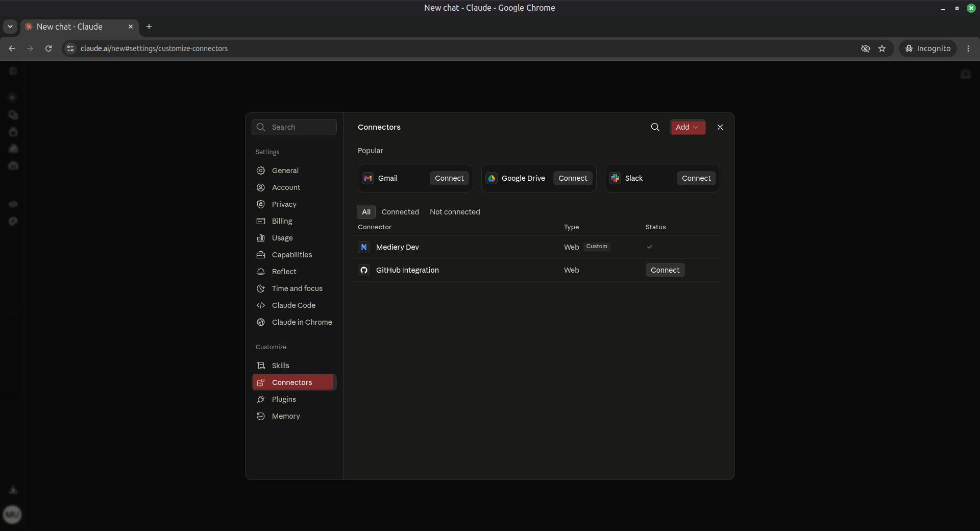
Task: Open the Add connector dropdown
Action: point(688,127)
